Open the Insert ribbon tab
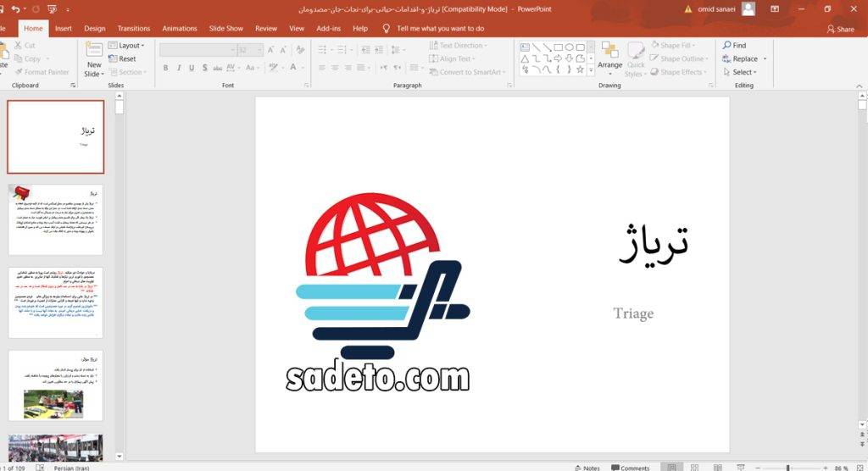This screenshot has height=471, width=868. pos(63,28)
